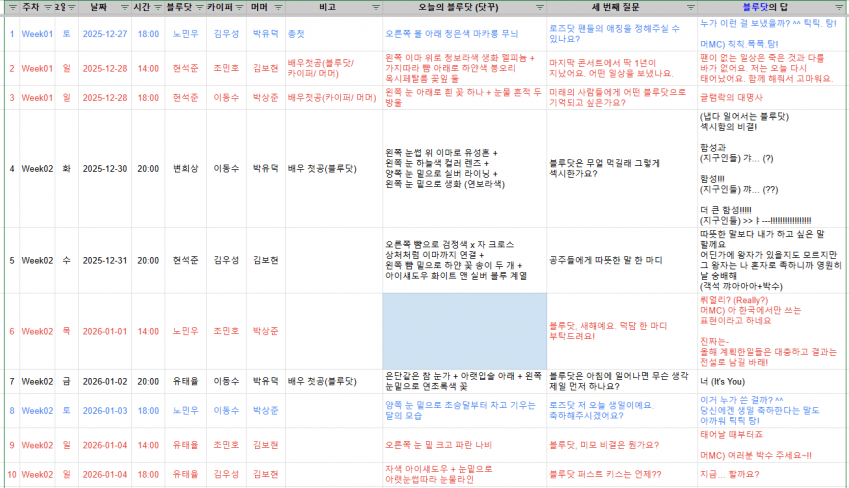Select the cell 오른쪽 눈 밑 크고 파란 나비
This screenshot has height=488, width=849.
[465, 445]
